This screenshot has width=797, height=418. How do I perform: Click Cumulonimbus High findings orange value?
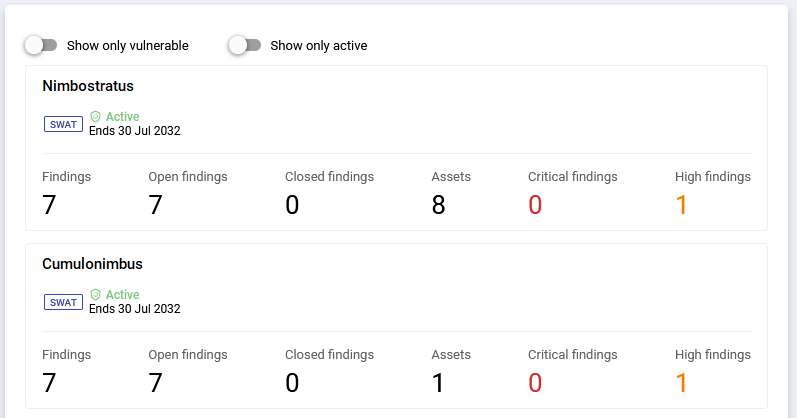click(x=682, y=383)
